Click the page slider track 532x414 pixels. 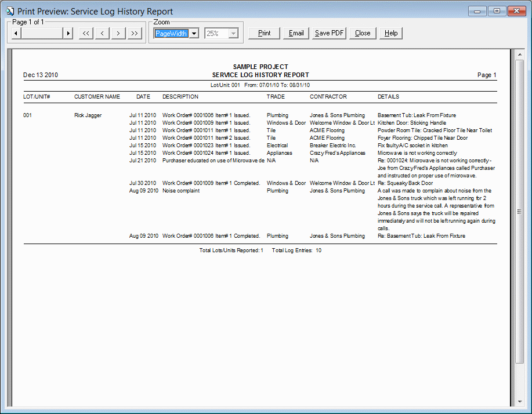click(x=42, y=33)
